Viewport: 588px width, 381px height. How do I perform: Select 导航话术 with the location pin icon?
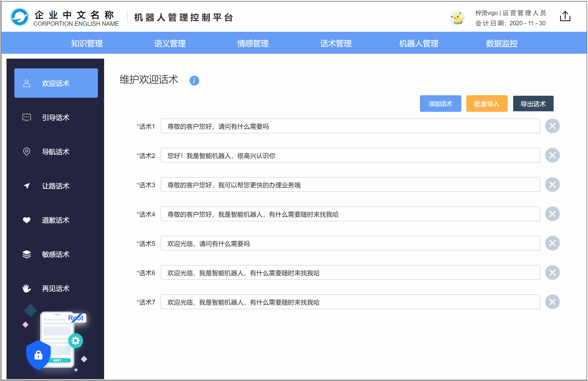56,152
